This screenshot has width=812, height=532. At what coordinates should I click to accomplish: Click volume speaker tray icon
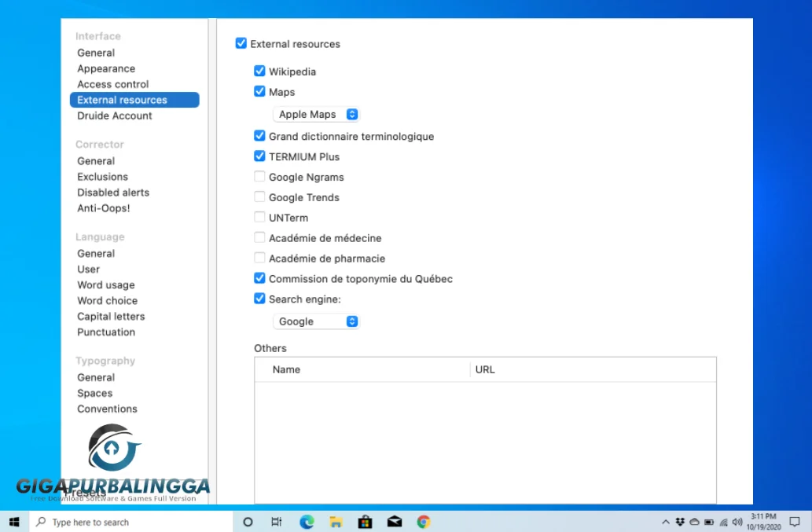click(x=737, y=522)
